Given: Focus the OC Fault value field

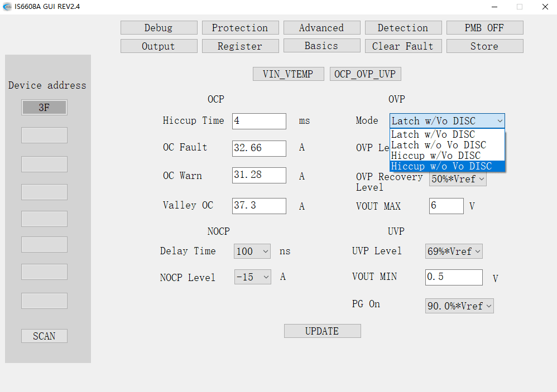Looking at the screenshot, I should click(259, 148).
